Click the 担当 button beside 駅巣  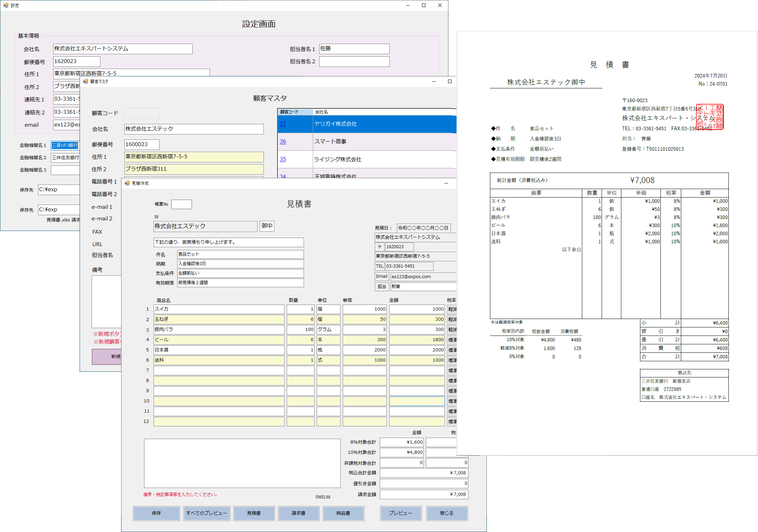381,287
